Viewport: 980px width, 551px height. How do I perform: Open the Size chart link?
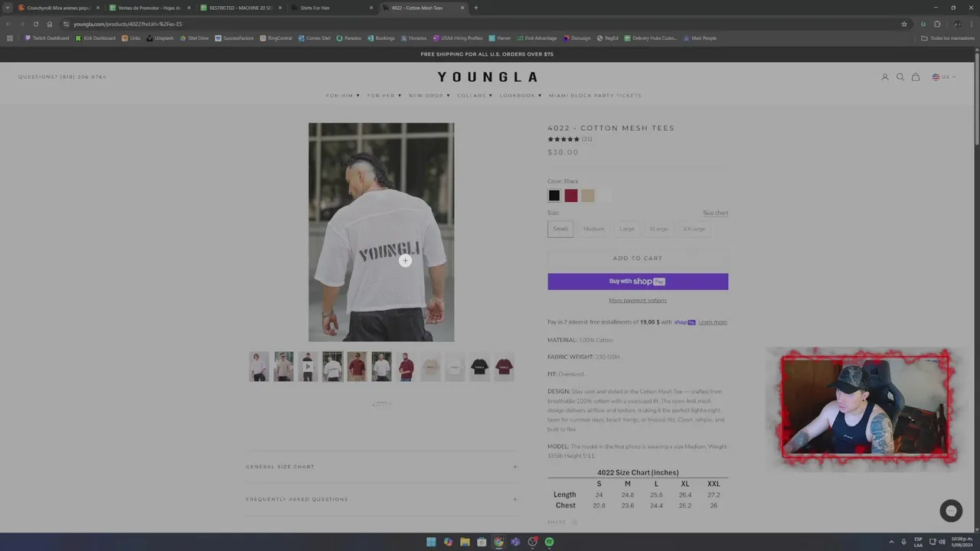pyautogui.click(x=715, y=213)
